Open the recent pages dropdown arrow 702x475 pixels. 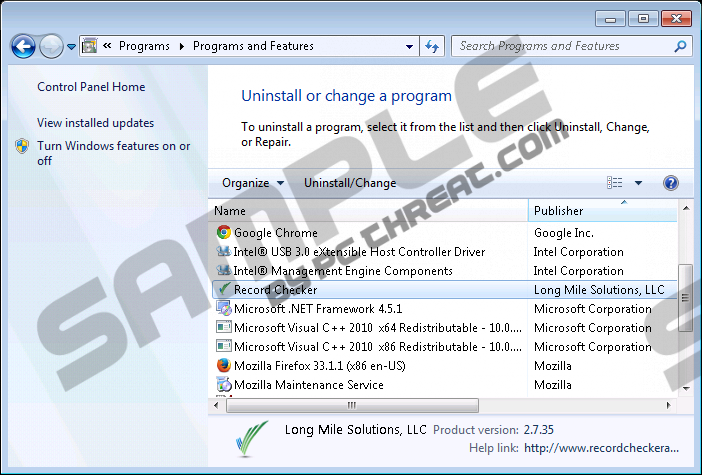coord(71,46)
